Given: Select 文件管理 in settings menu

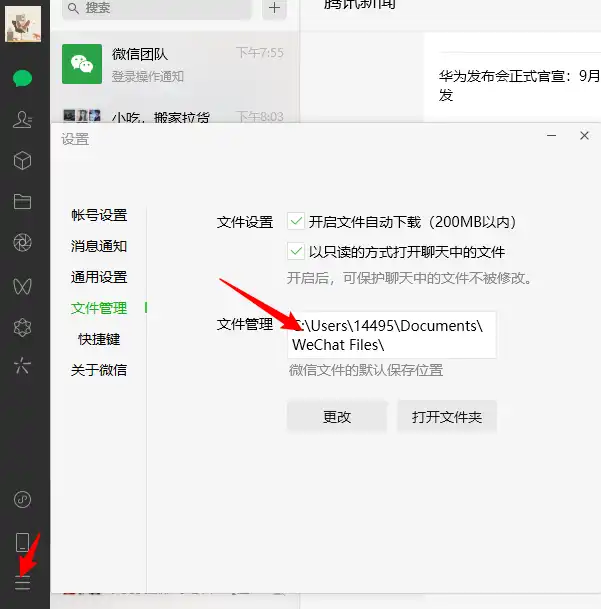Looking at the screenshot, I should [x=99, y=308].
